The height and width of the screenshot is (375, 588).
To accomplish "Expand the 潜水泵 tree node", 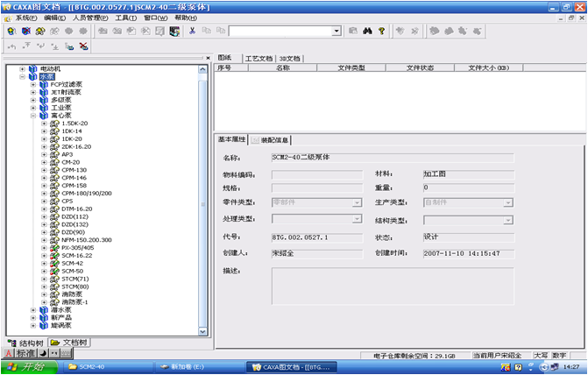I will (32, 309).
